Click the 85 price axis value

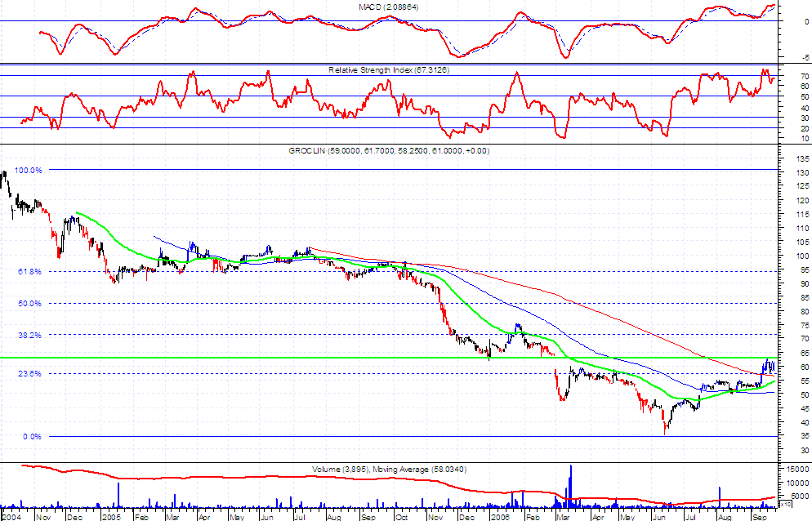tap(805, 298)
